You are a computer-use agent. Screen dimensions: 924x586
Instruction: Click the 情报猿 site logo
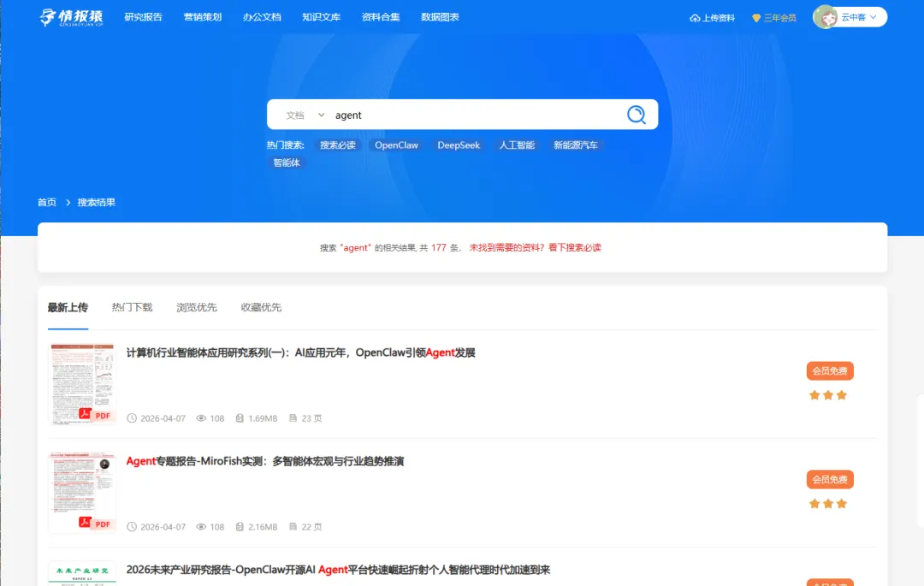click(71, 17)
